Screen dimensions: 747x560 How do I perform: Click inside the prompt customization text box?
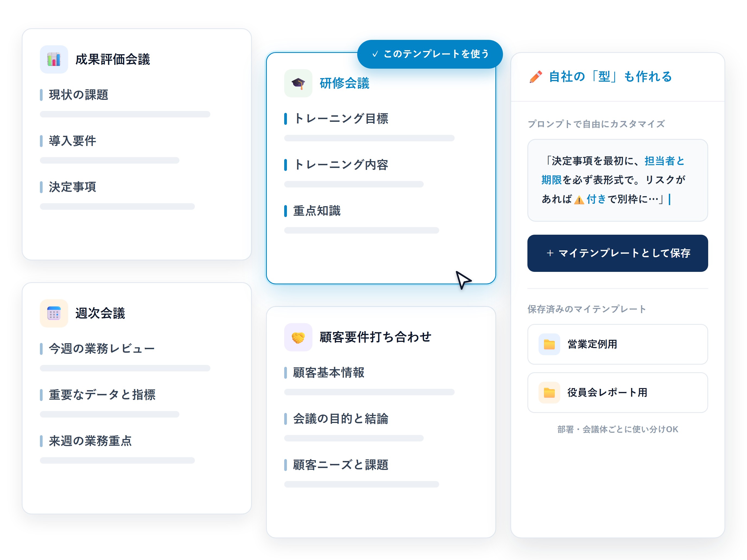[x=617, y=180]
